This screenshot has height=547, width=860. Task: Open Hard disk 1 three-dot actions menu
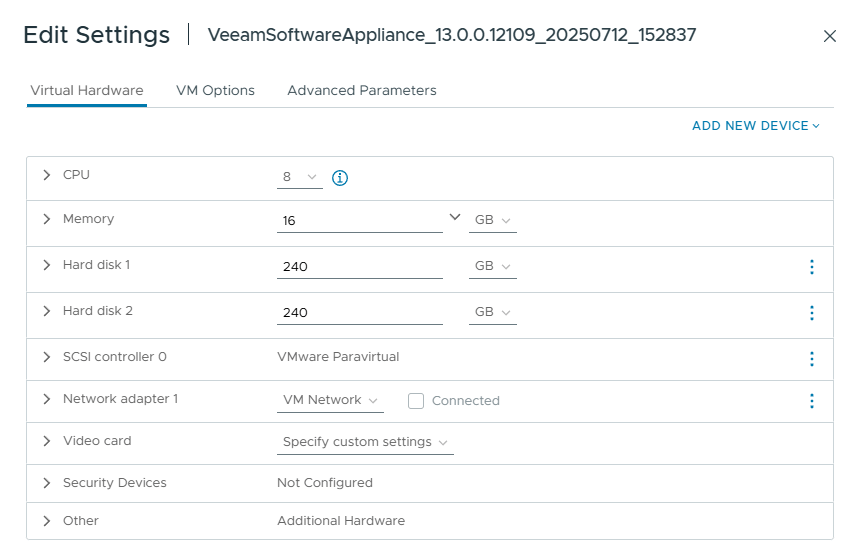coord(811,267)
